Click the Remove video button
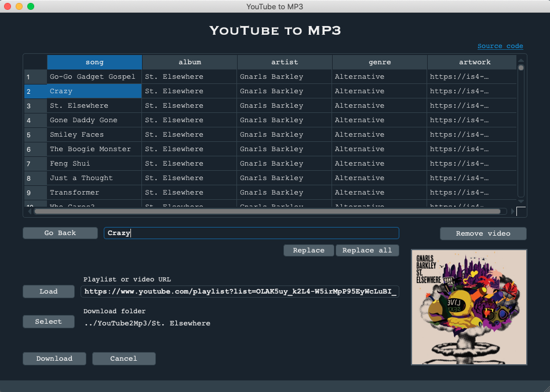This screenshot has width=550, height=392. point(483,233)
